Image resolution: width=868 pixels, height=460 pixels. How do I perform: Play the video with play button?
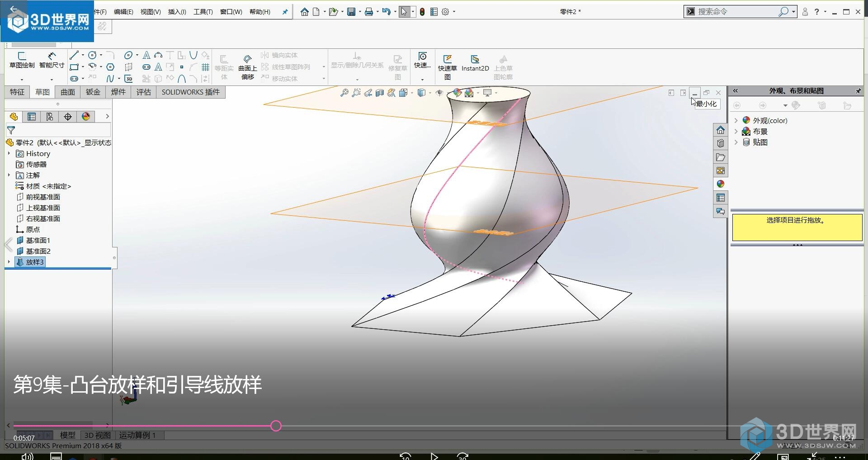[x=434, y=456]
